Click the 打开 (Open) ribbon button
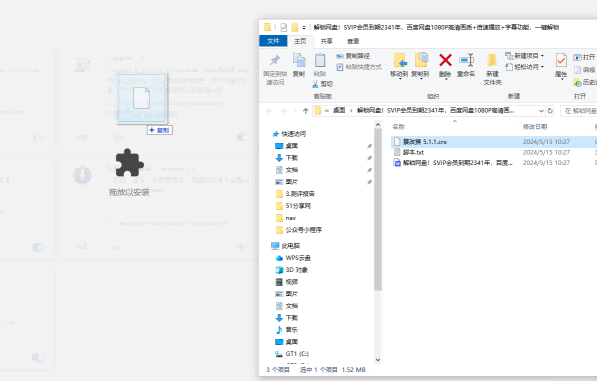 click(584, 57)
